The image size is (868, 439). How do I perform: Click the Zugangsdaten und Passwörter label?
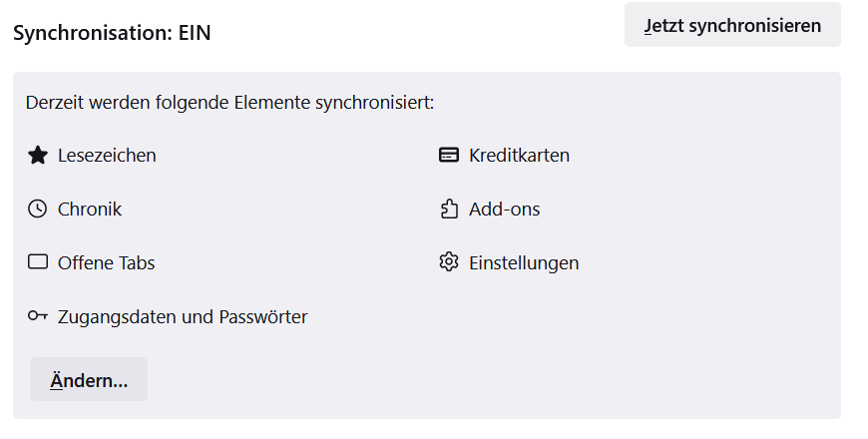[183, 317]
